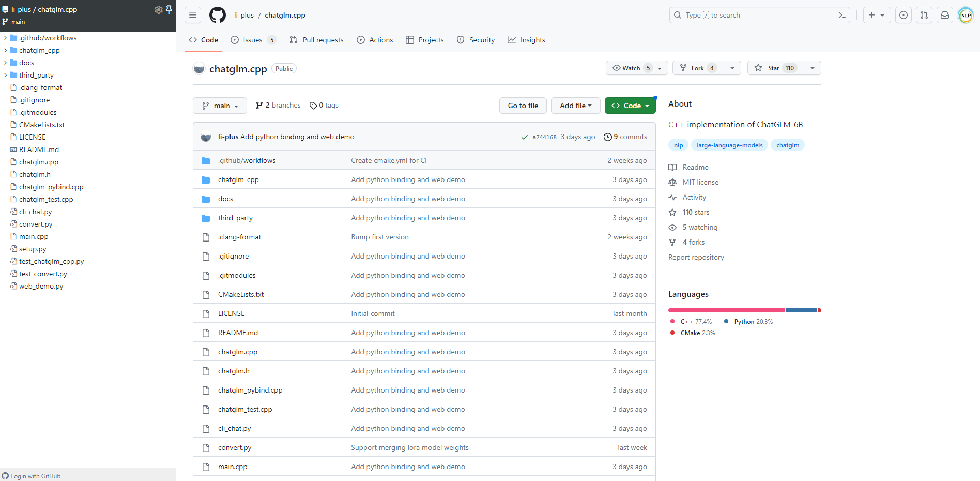The height and width of the screenshot is (481, 980).
Task: Click the pull requests icon in header
Action: (924, 15)
